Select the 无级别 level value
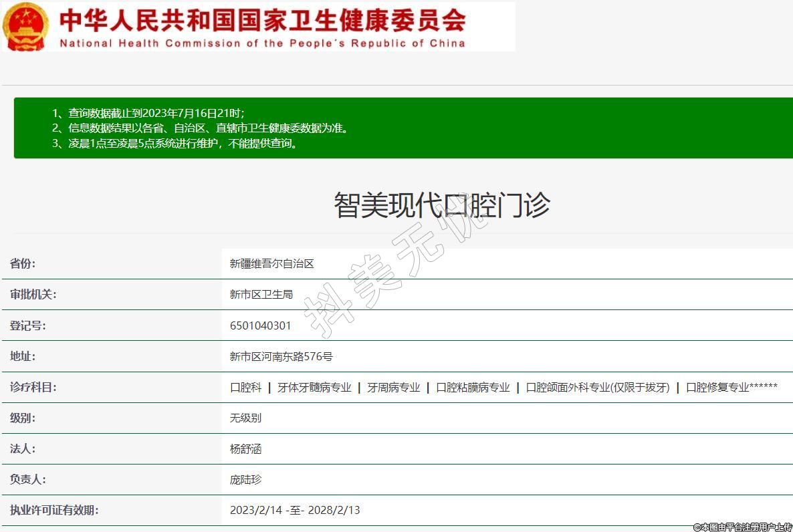This screenshot has height=532, width=793. pyautogui.click(x=245, y=418)
